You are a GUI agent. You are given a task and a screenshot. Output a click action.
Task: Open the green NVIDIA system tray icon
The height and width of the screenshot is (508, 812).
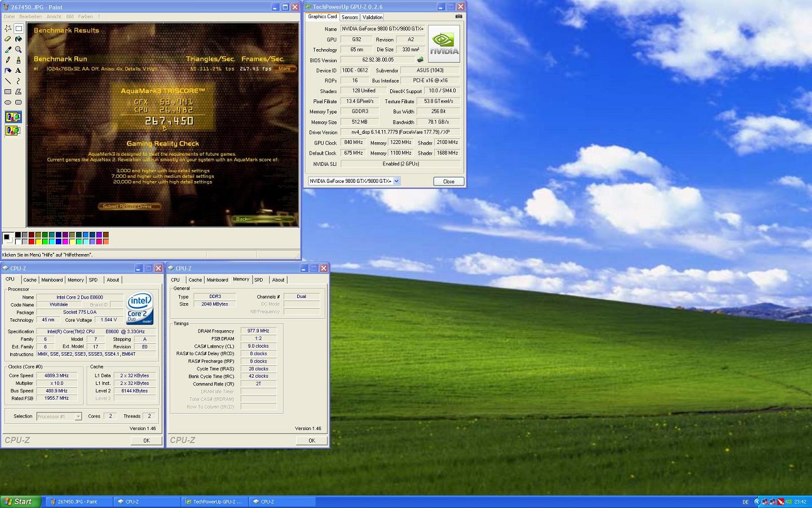point(788,502)
